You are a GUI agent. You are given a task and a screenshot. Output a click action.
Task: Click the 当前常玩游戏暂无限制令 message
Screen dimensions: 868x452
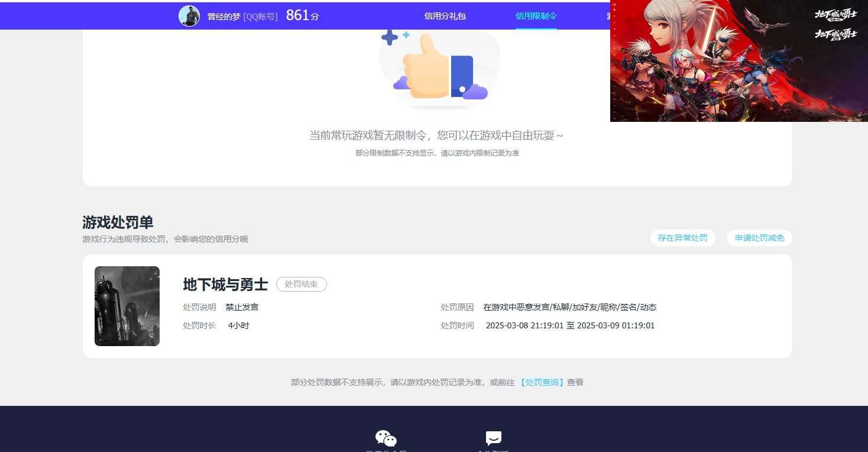436,135
